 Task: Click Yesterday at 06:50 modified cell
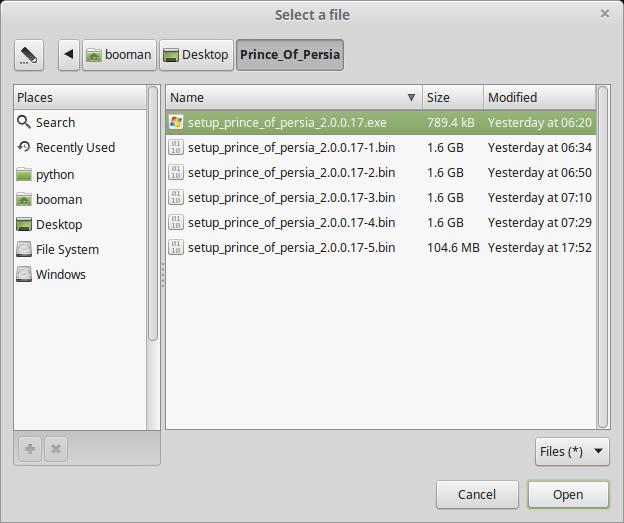540,173
